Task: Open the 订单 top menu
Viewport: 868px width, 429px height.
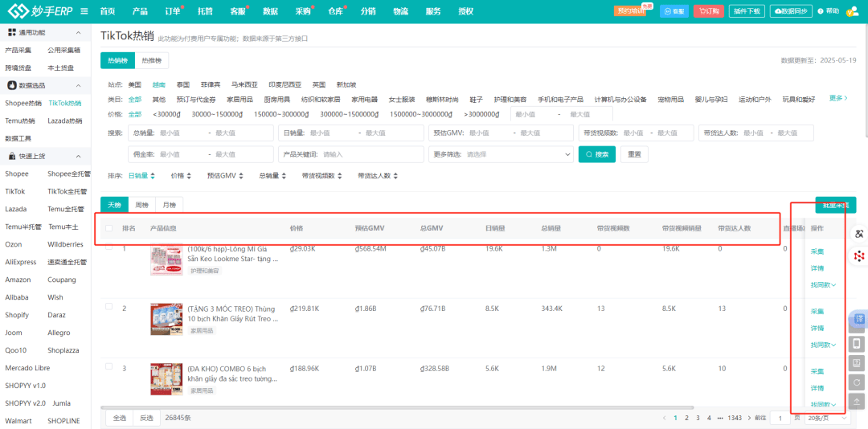Action: (173, 11)
